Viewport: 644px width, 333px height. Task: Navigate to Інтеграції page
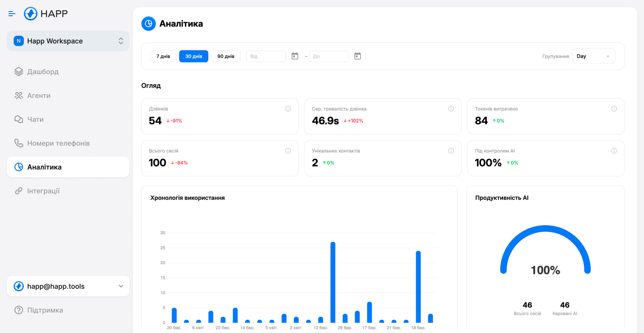(43, 191)
